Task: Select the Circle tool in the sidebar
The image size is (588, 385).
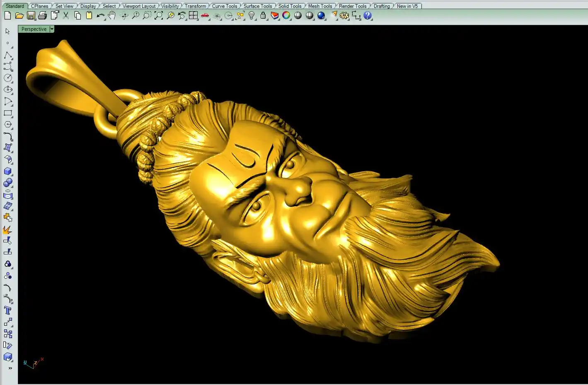Action: coord(8,78)
